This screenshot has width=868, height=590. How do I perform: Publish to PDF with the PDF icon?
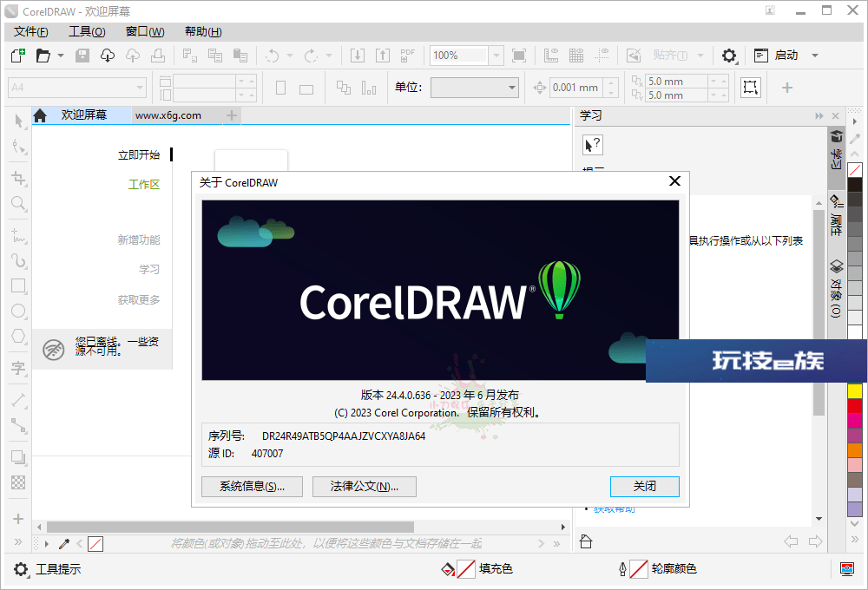pos(407,56)
